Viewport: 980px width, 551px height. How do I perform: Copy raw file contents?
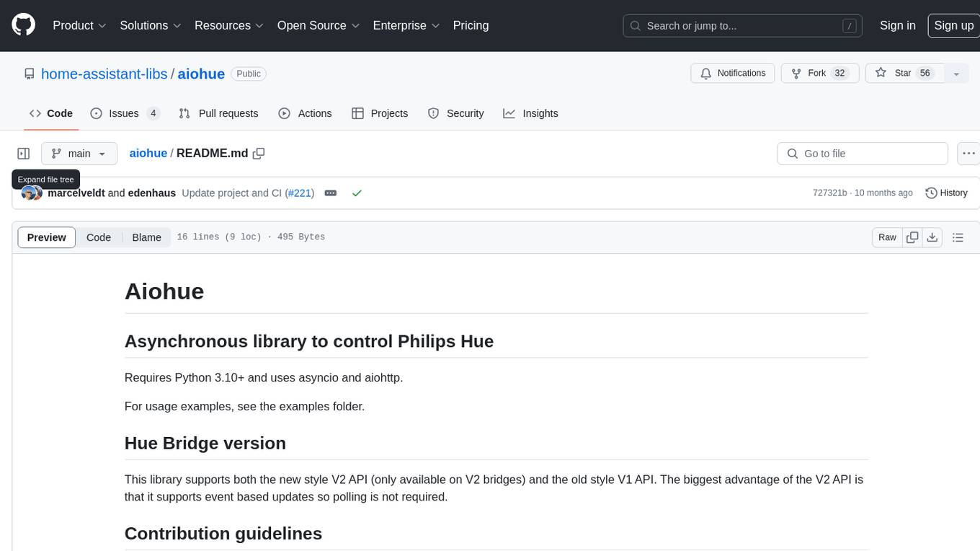click(912, 237)
